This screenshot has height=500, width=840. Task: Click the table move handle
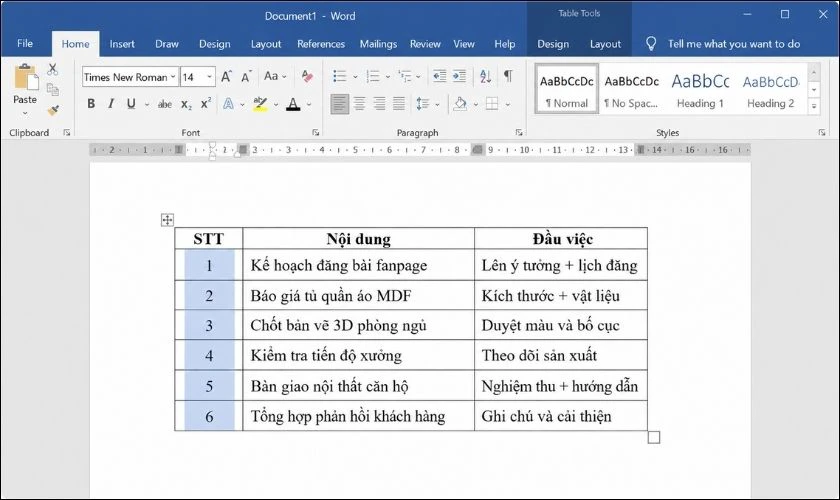(167, 220)
